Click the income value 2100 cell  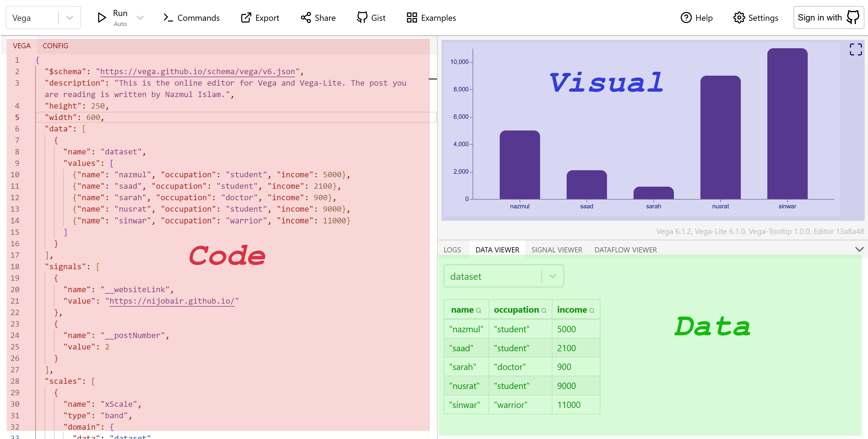(x=576, y=348)
